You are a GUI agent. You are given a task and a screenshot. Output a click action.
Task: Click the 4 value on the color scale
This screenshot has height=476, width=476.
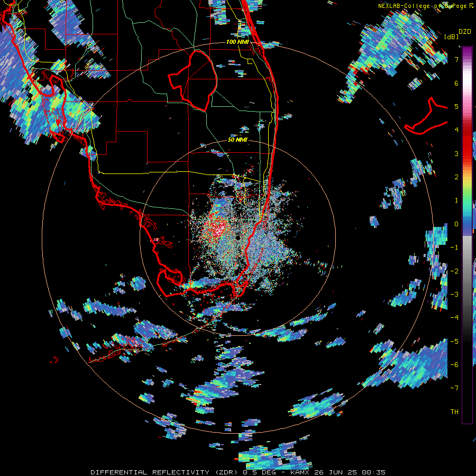click(456, 130)
